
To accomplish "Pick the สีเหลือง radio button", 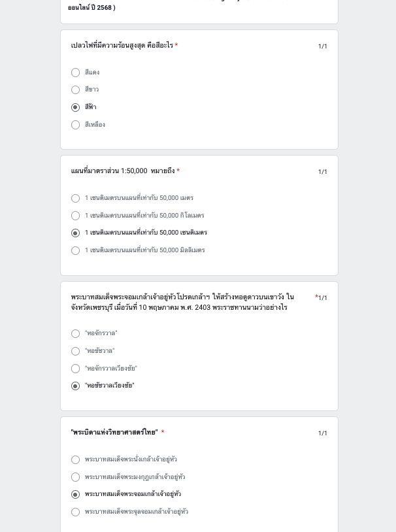I will (76, 125).
